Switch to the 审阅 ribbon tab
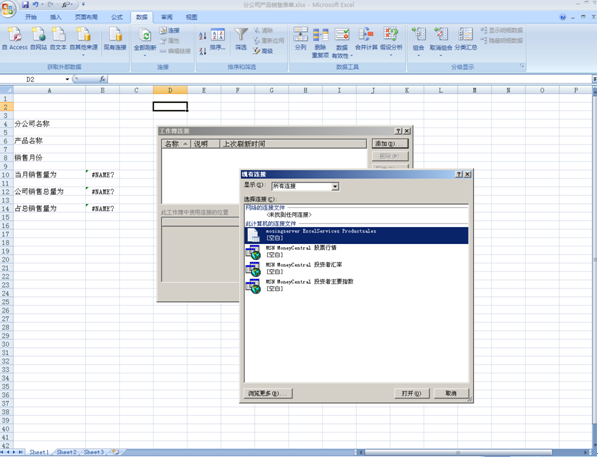Screen dimensions: 598x458 pos(167,17)
